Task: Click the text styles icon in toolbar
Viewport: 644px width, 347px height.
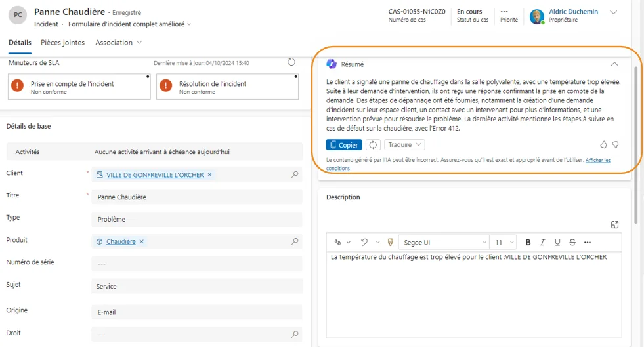Action: click(x=337, y=242)
